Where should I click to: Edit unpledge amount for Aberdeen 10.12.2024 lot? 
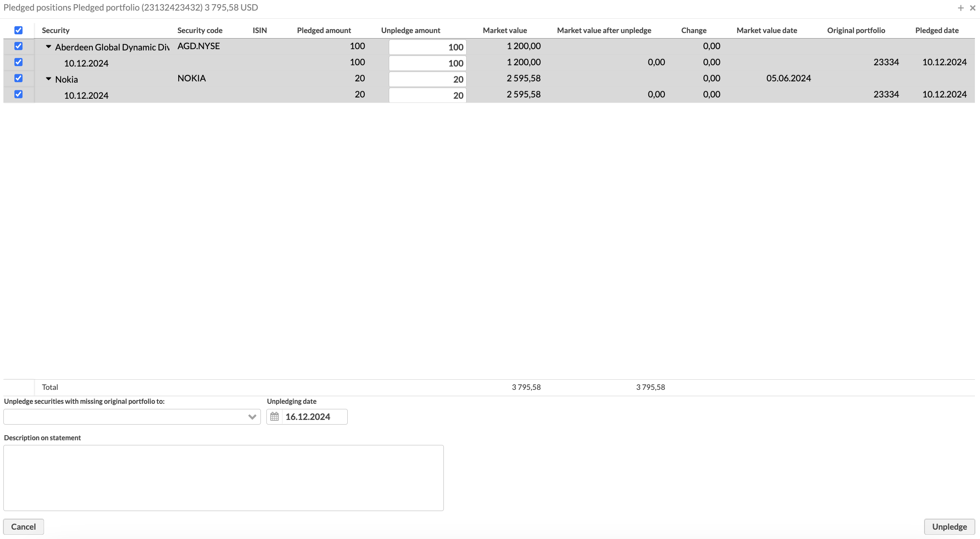[x=427, y=63]
